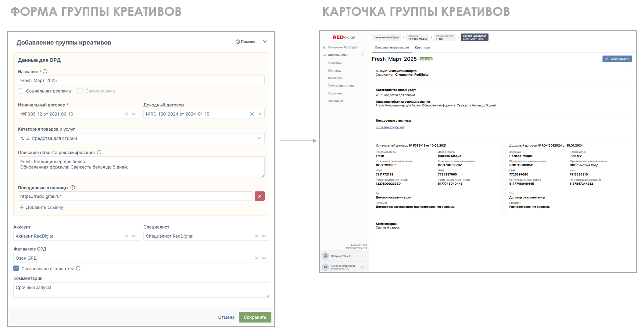The width and height of the screenshot is (644, 334).
Task: Click the Заказчики RedDigital sidebar icon
Action: click(x=324, y=47)
